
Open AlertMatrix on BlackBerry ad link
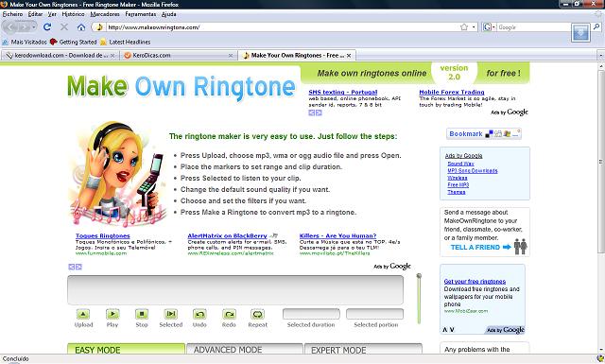click(x=227, y=235)
